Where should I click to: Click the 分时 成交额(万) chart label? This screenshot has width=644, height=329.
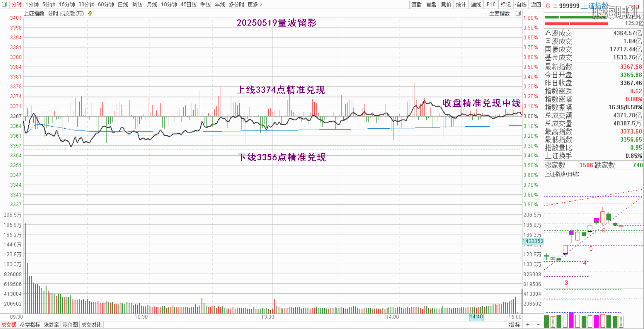[66, 14]
